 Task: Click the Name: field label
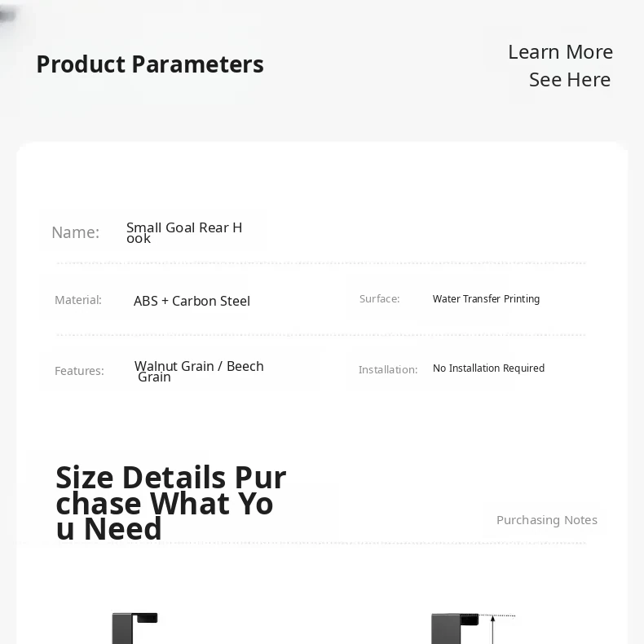75,232
